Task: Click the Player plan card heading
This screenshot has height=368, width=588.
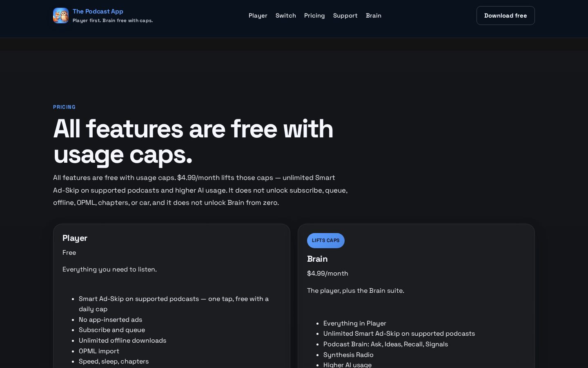Action: click(x=75, y=238)
